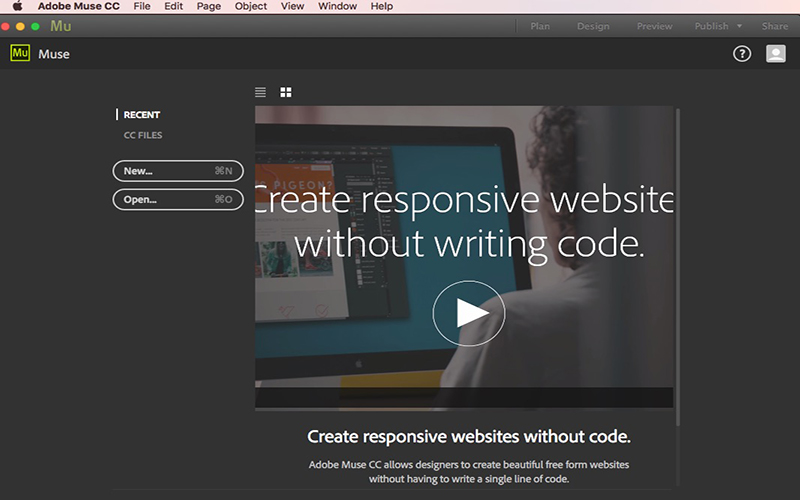Open Preview mode
Image resolution: width=800 pixels, height=500 pixels.
tap(654, 26)
